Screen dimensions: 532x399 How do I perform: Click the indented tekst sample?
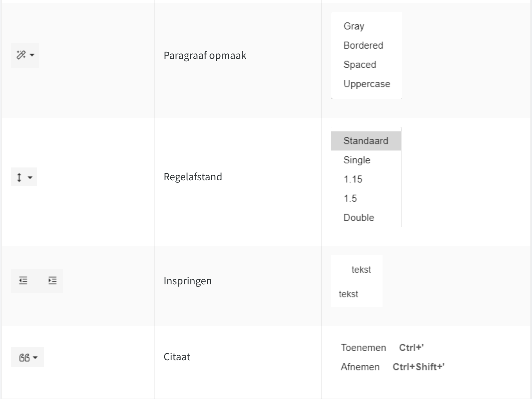[361, 270]
